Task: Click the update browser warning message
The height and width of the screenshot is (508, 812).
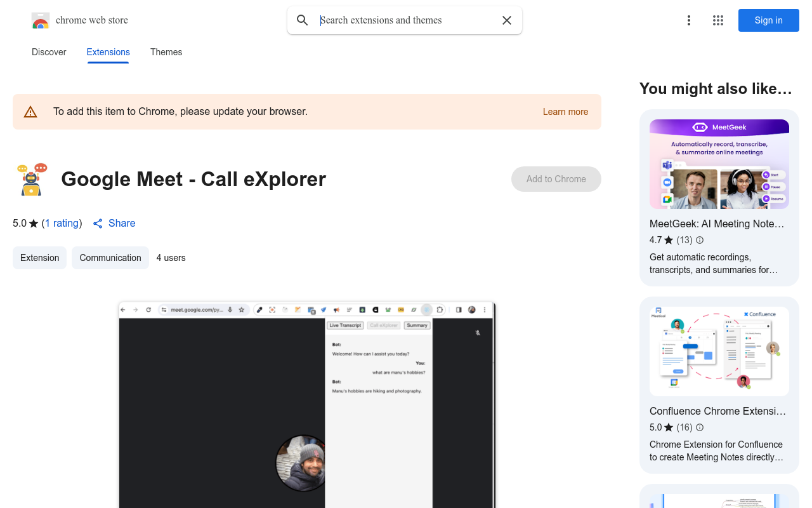Action: tap(180, 112)
